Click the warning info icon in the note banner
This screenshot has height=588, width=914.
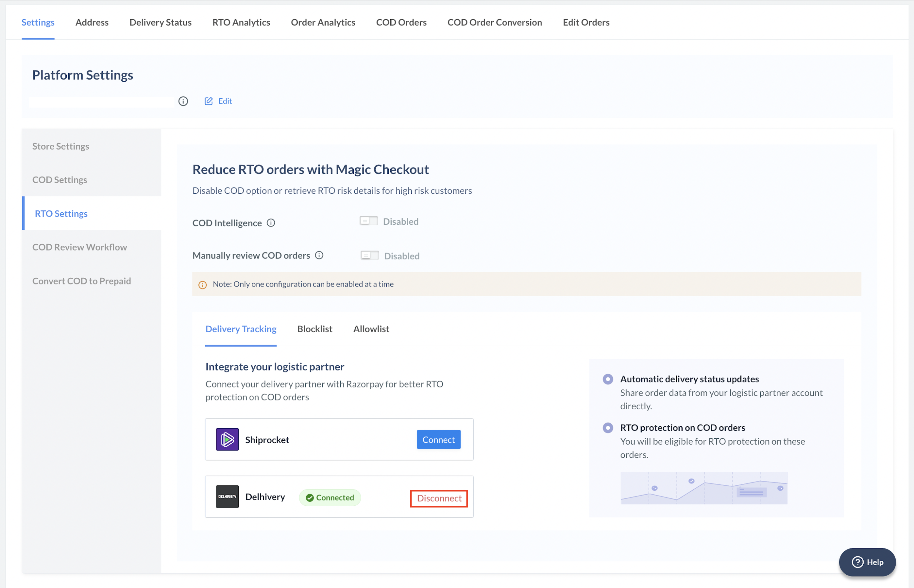203,284
